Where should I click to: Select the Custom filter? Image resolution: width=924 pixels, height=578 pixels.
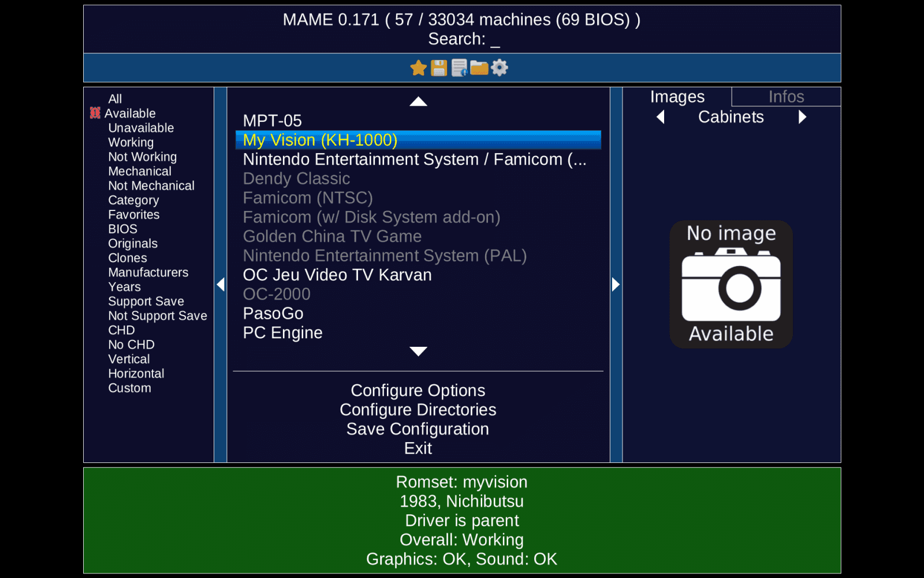(130, 388)
